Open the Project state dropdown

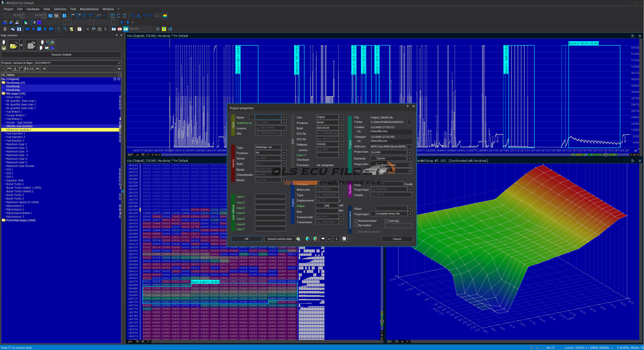pos(410,165)
